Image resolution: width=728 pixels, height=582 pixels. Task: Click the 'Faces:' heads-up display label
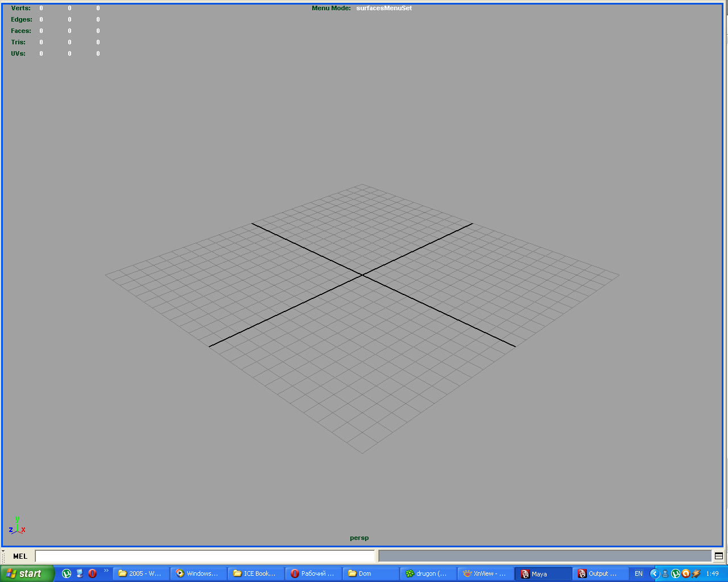(21, 31)
